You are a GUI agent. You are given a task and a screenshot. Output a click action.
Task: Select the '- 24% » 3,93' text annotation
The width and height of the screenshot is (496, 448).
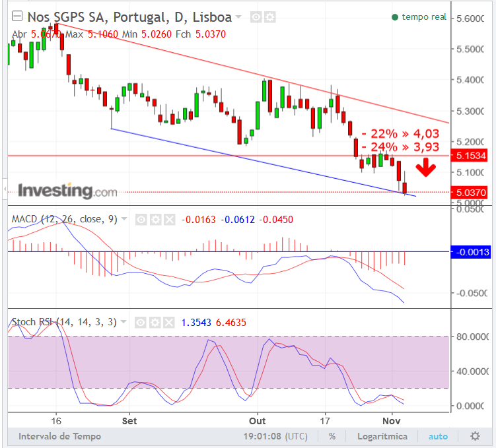tap(400, 147)
